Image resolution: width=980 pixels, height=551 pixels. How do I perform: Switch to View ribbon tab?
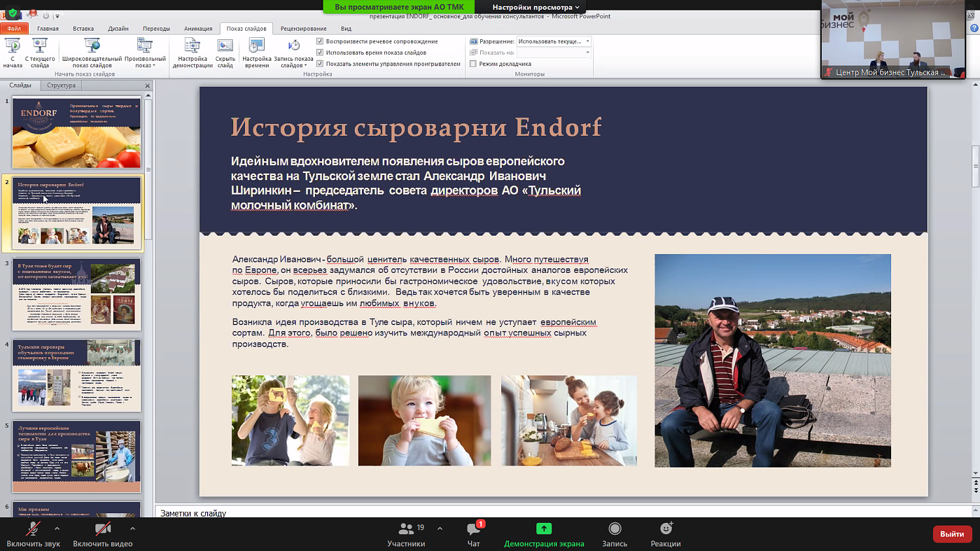coord(346,29)
